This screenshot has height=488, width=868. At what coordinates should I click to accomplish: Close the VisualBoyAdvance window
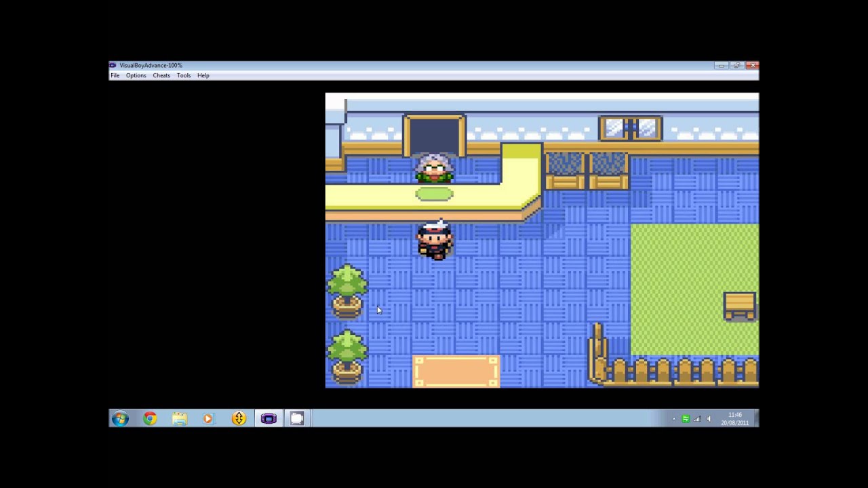point(752,65)
